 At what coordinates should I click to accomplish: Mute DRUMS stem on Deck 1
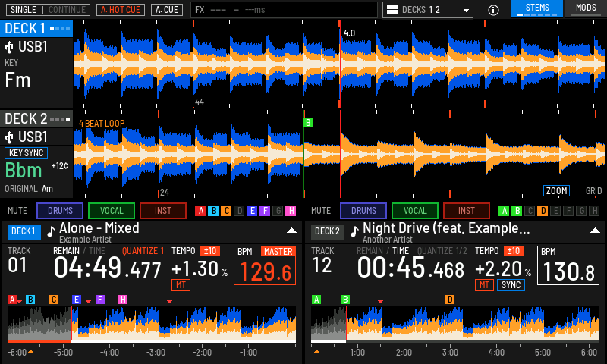coord(60,211)
